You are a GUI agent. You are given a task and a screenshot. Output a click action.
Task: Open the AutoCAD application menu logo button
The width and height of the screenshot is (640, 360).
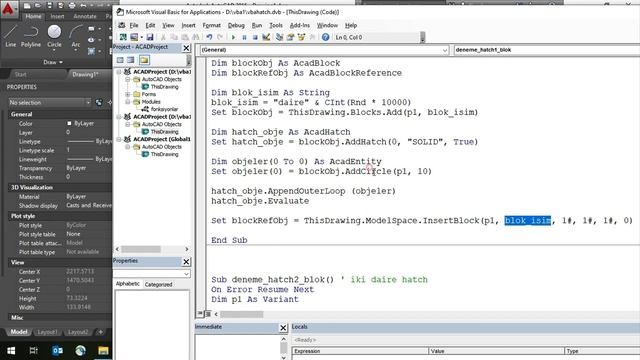(x=8, y=8)
